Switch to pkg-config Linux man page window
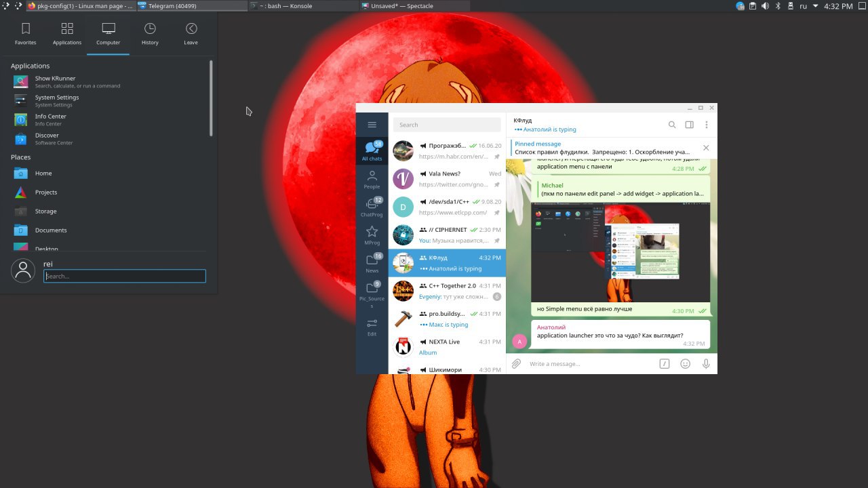Image resolution: width=868 pixels, height=488 pixels. pos(81,6)
